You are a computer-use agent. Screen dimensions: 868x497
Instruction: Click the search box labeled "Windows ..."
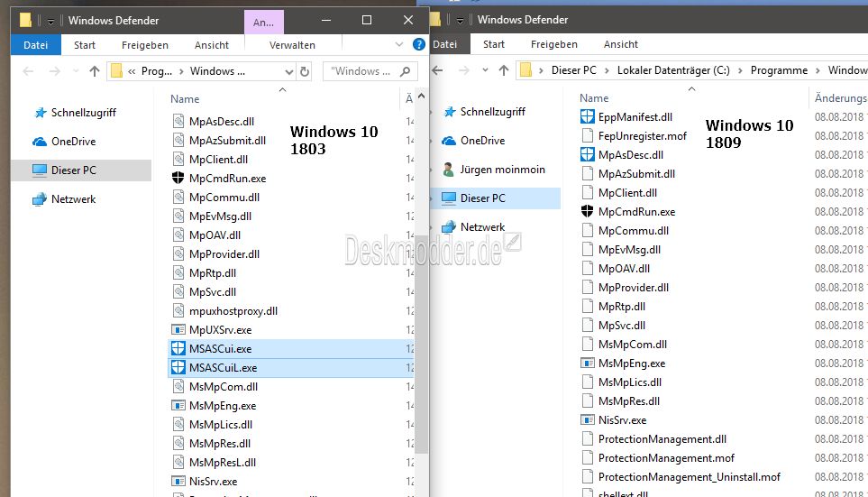pos(370,71)
